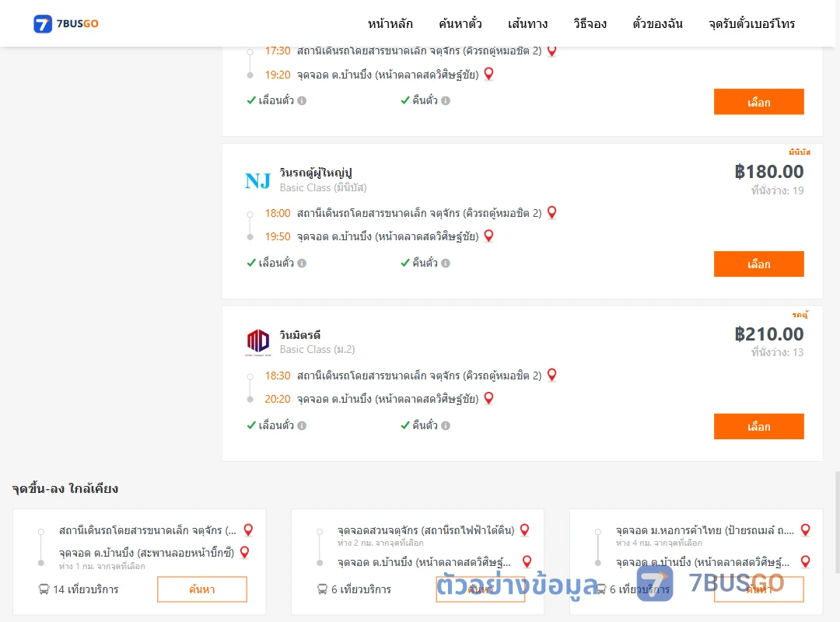This screenshot has width=840, height=622.
Task: Click map pin for 18:00 departure station
Action: [x=551, y=213]
